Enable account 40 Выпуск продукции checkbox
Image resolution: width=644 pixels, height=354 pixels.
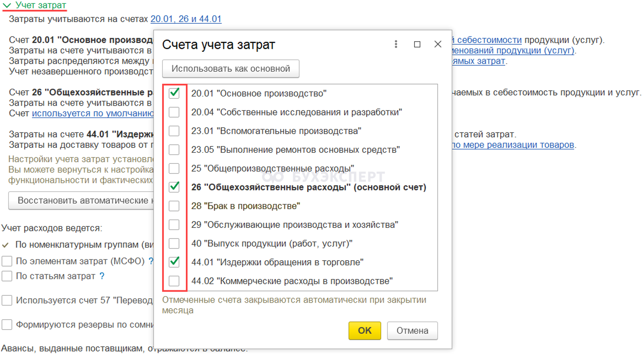click(174, 243)
